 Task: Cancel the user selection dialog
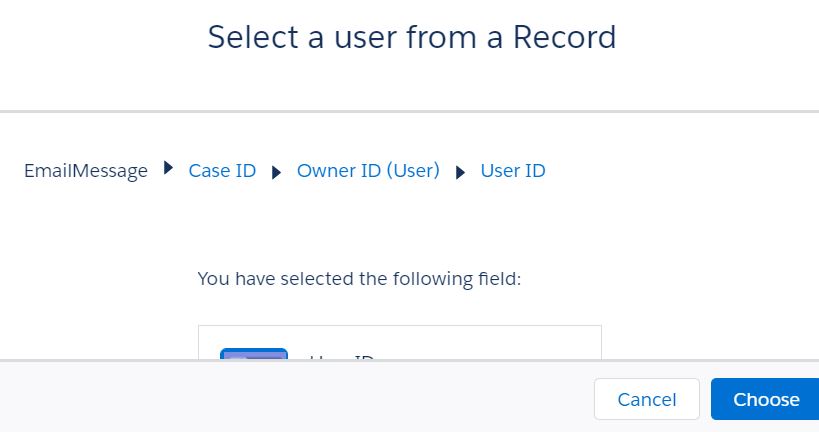pyautogui.click(x=647, y=399)
